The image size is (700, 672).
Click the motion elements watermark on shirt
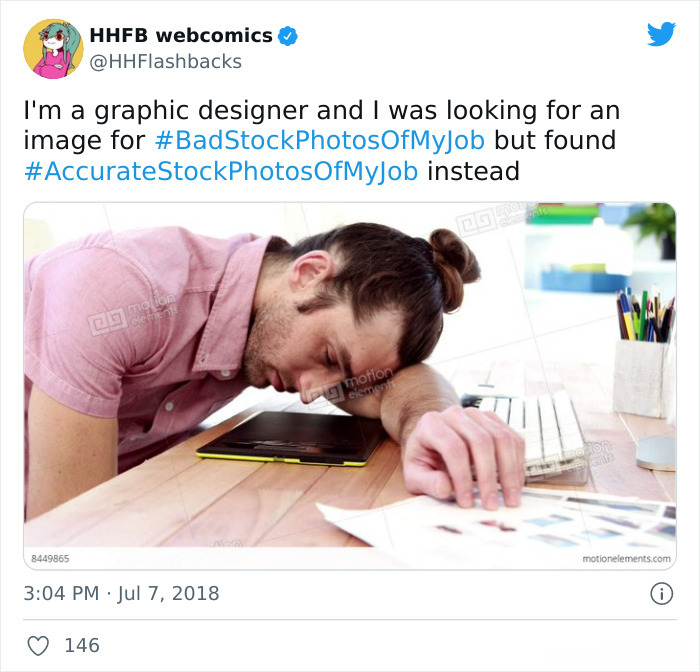[x=133, y=313]
